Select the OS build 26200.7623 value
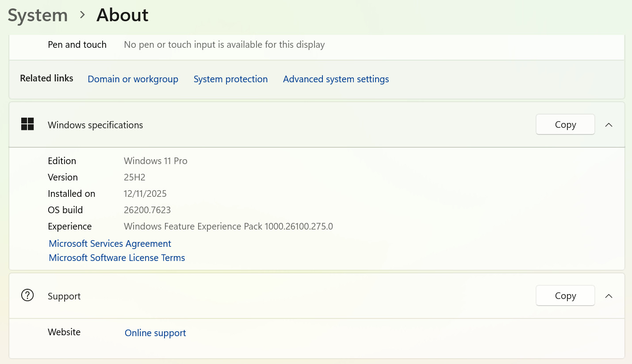 coord(147,210)
